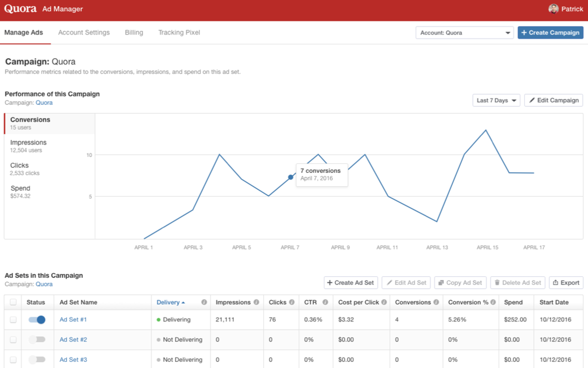This screenshot has width=588, height=368.
Task: Click Quora campaign link under Ad Sets heading
Action: tap(44, 284)
